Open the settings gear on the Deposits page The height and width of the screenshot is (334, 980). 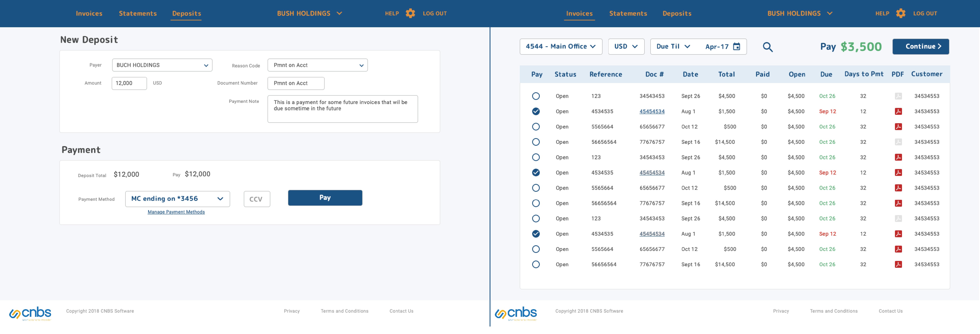pyautogui.click(x=410, y=13)
